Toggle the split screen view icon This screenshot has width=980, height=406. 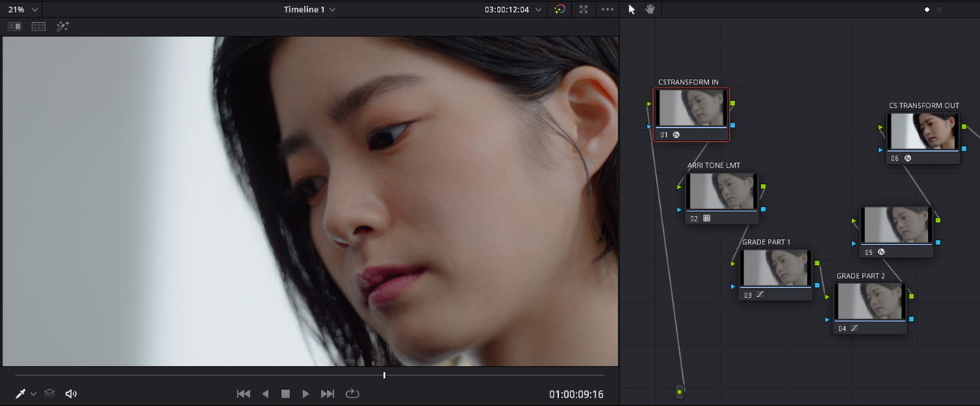(38, 26)
